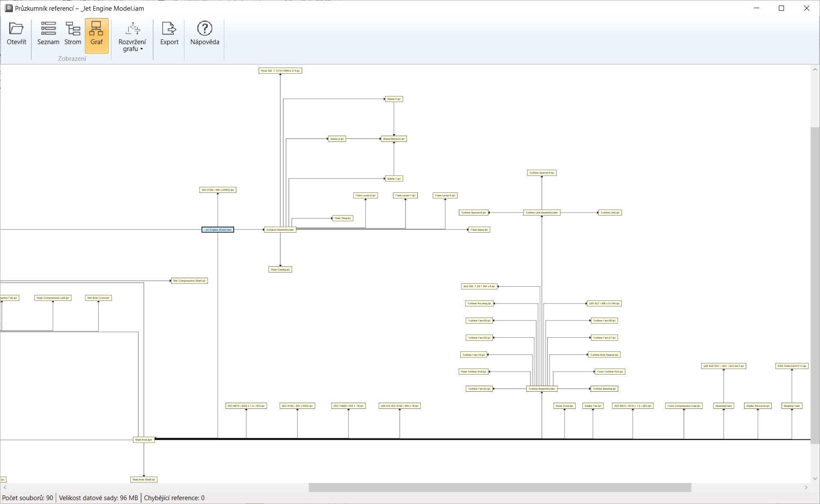
Task: Pick the BladeSkeleton.ipt node
Action: click(x=394, y=139)
